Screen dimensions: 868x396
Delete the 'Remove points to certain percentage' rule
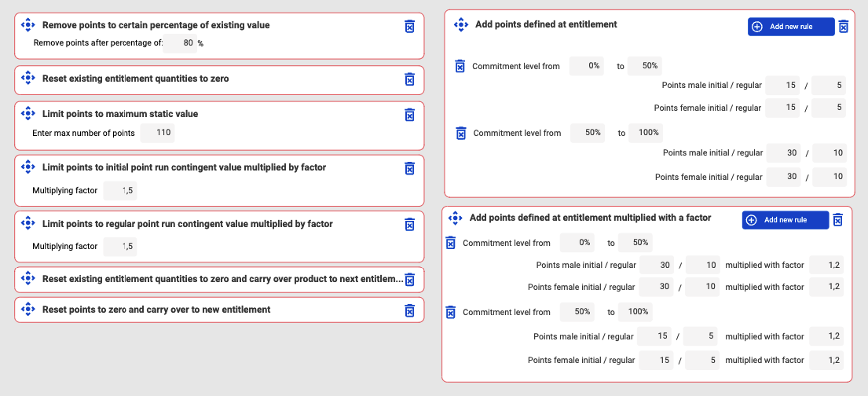coord(408,27)
